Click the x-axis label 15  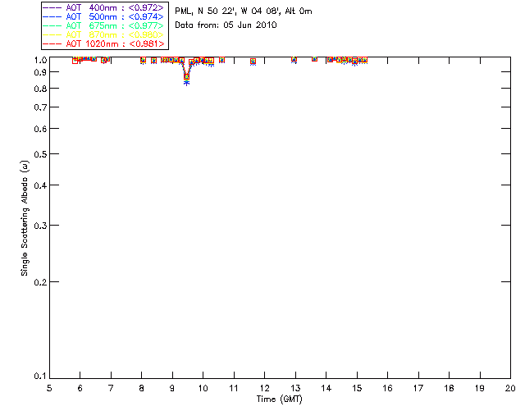click(x=357, y=388)
